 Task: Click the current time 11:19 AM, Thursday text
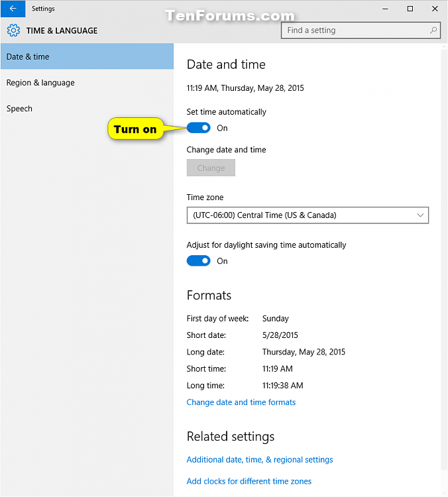point(245,87)
